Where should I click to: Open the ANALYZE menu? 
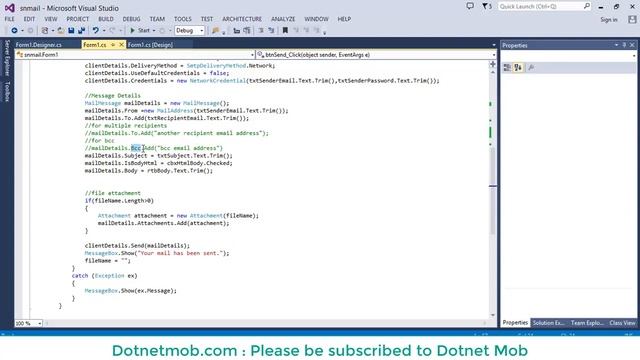coord(283,19)
